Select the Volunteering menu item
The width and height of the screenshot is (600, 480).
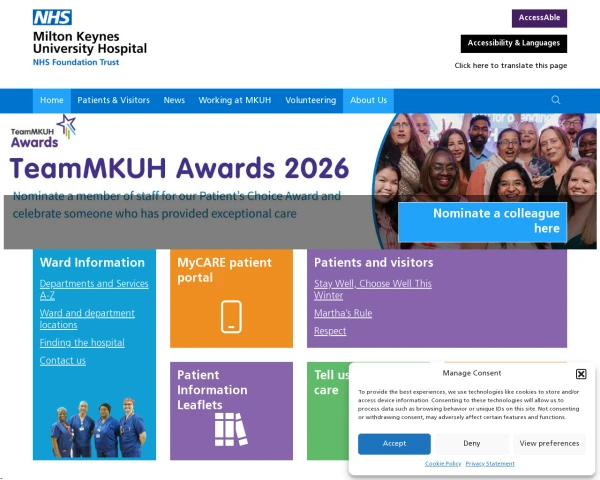[311, 100]
